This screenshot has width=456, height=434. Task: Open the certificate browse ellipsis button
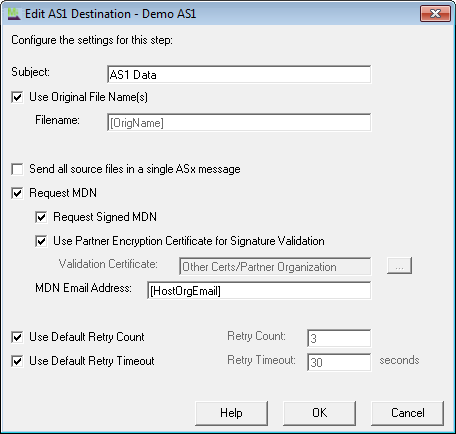click(399, 266)
